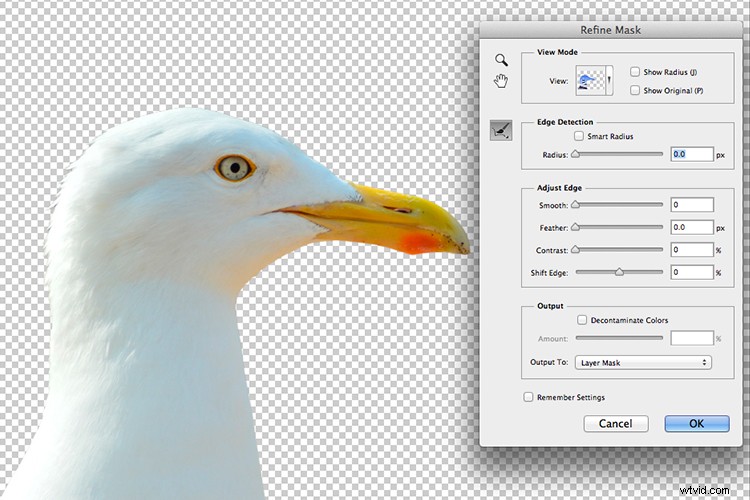Click the disabled Amount slider track
Viewport: 750px width, 500px height.
pos(619,338)
